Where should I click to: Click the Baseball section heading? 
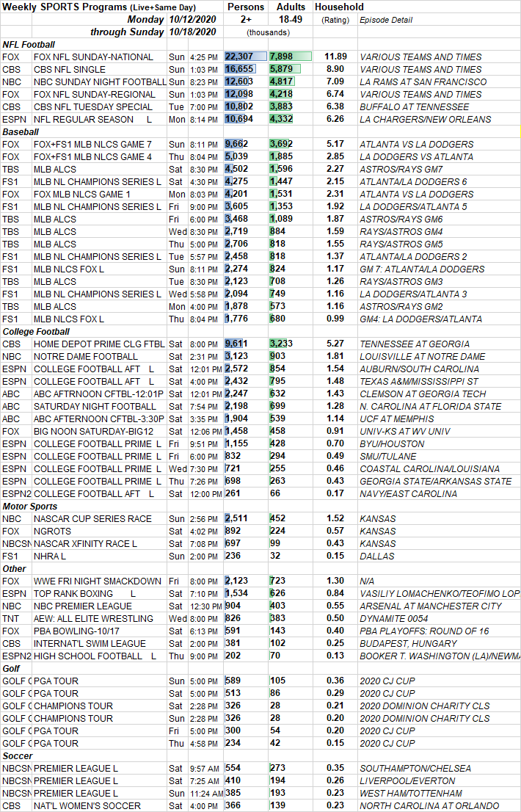coord(21,132)
